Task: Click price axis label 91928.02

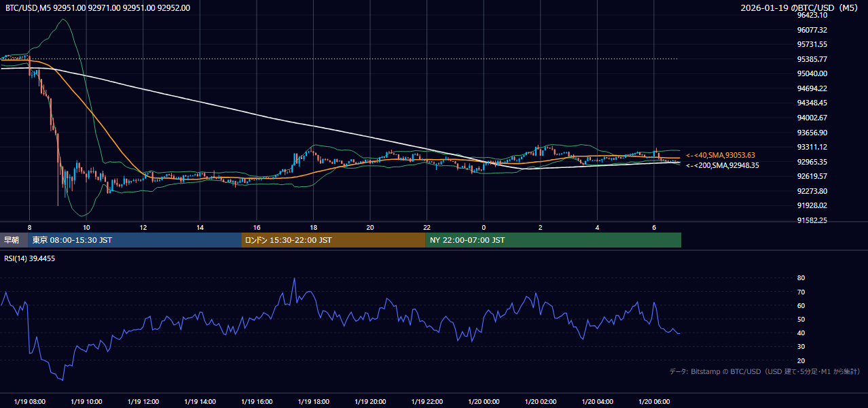Action: (x=812, y=205)
